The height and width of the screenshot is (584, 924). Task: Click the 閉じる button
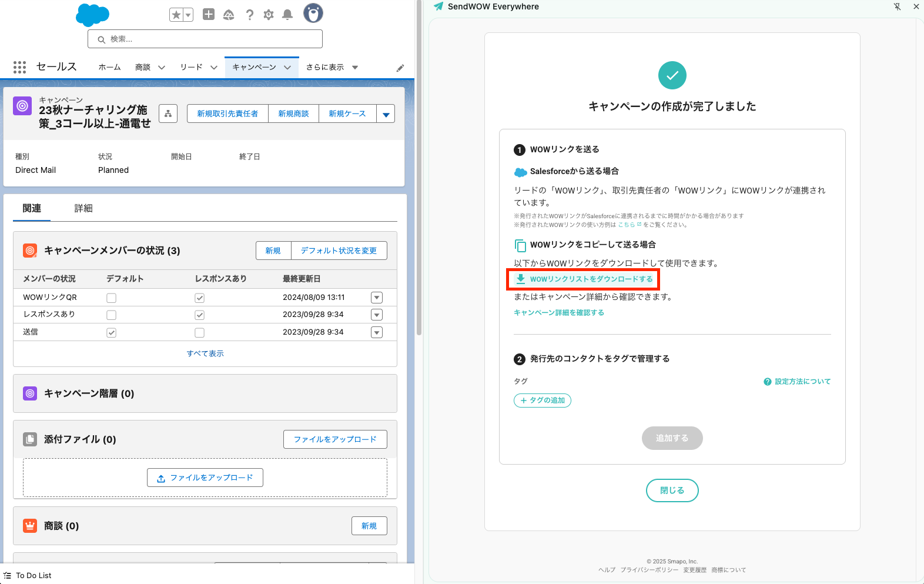(672, 490)
